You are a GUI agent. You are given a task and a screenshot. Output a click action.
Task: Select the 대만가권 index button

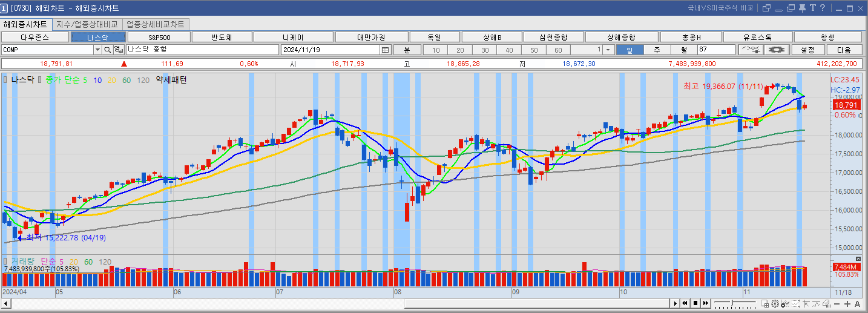(x=371, y=37)
